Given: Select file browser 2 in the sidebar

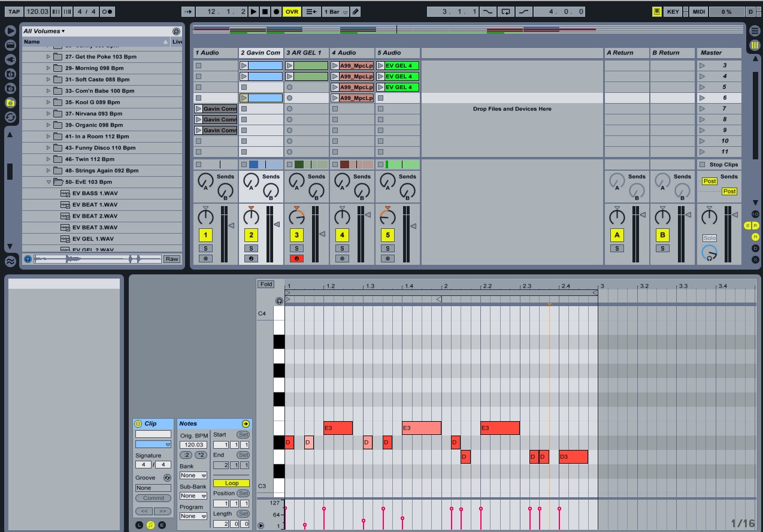Looking at the screenshot, I should 10,88.
